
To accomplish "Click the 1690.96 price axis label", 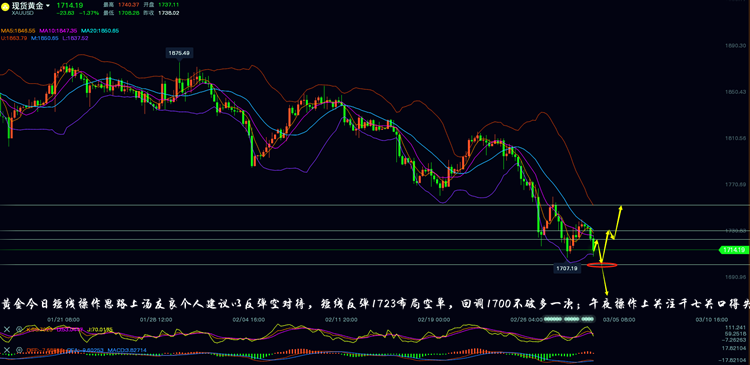I will pyautogui.click(x=736, y=277).
